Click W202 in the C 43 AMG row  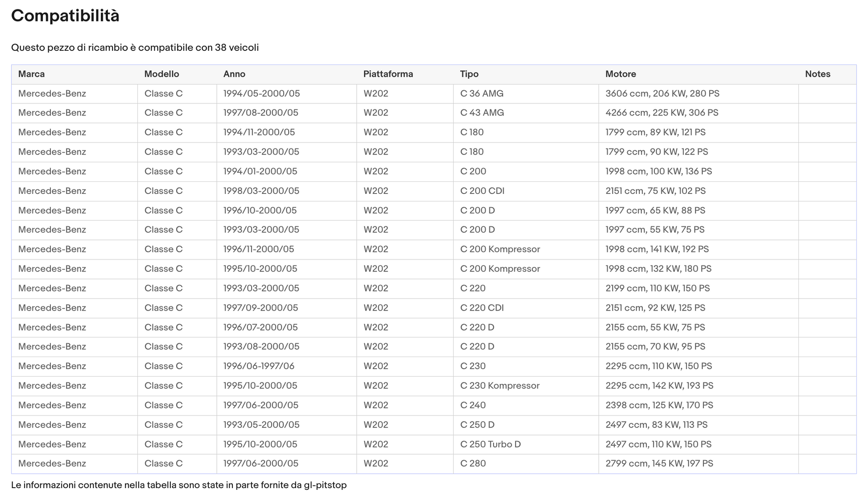(376, 113)
